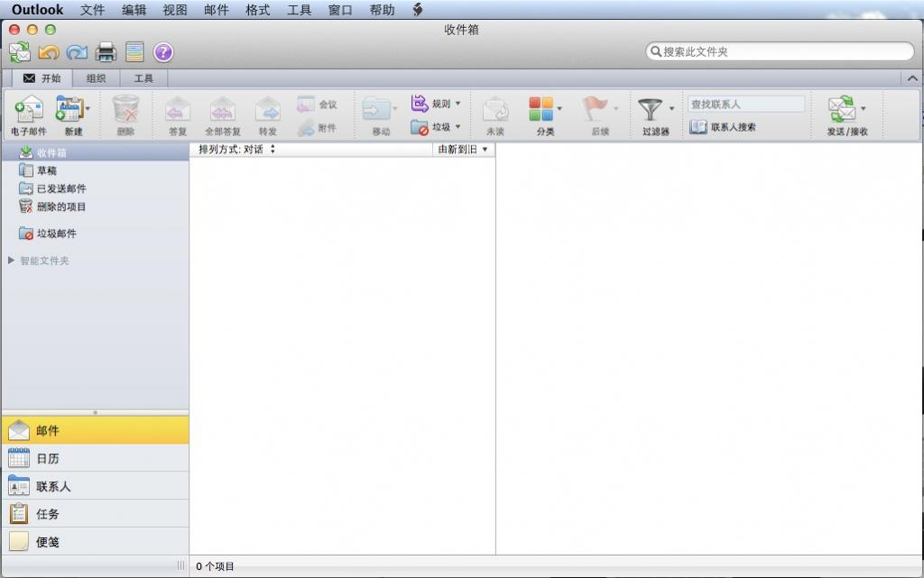Click the Print icon

tap(106, 52)
